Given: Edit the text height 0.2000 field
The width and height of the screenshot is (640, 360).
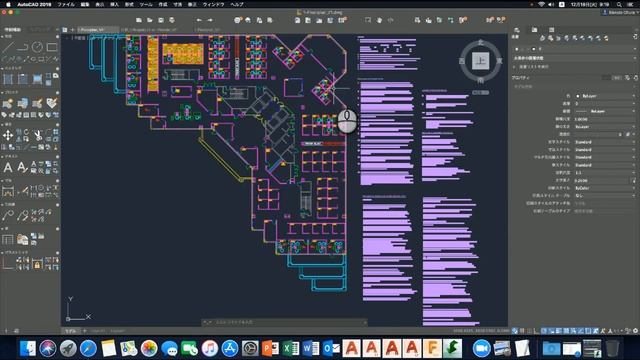Looking at the screenshot, I should point(602,180).
